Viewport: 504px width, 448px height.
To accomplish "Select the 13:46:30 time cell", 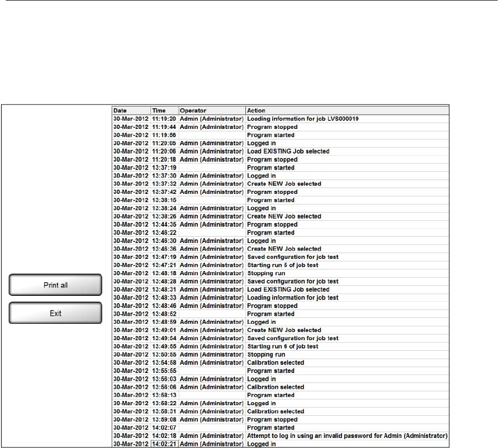I will pos(164,241).
